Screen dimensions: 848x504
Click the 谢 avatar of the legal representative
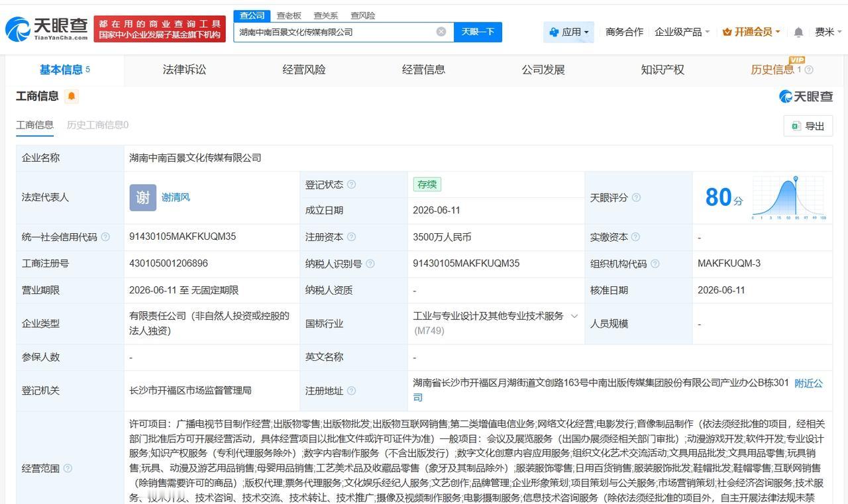point(142,197)
